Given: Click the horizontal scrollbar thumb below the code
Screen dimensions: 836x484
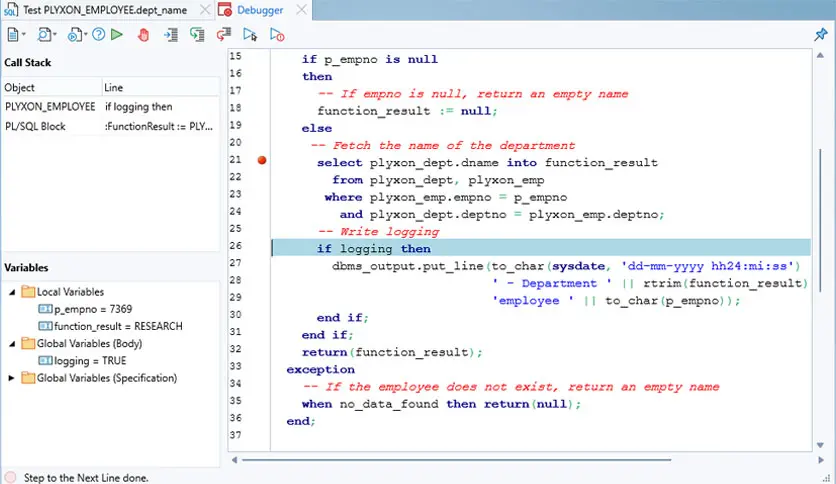Looking at the screenshot, I should pyautogui.click(x=456, y=459).
